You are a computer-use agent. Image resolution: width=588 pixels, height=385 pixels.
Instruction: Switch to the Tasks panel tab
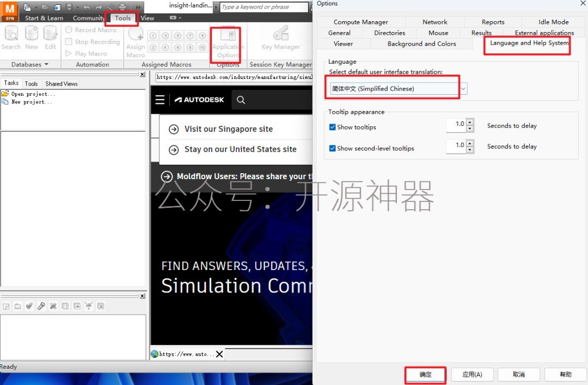pos(11,83)
